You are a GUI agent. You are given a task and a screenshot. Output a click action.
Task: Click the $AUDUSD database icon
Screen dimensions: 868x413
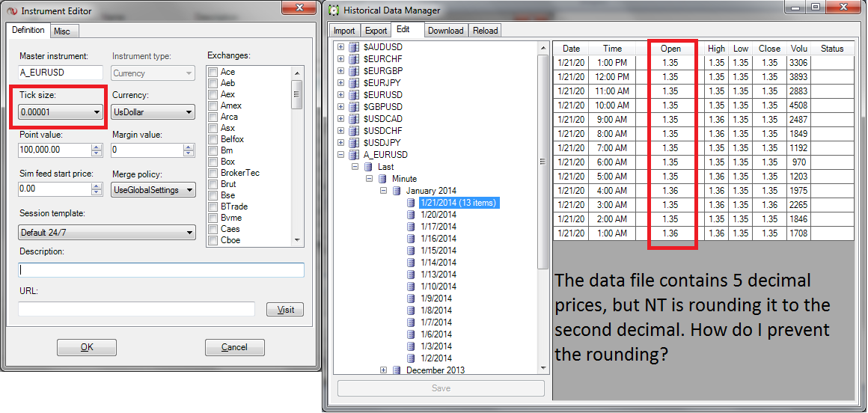tap(354, 48)
